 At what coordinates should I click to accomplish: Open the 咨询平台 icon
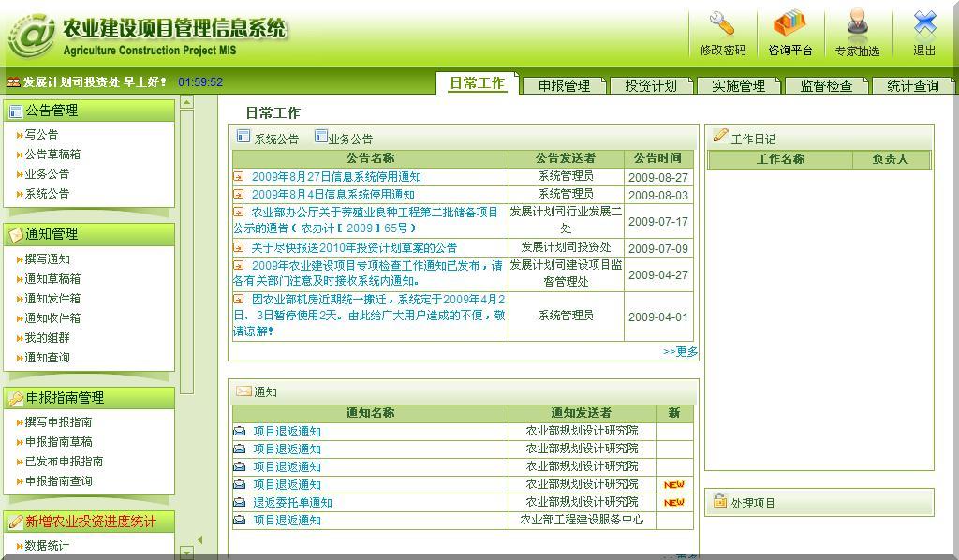(789, 24)
